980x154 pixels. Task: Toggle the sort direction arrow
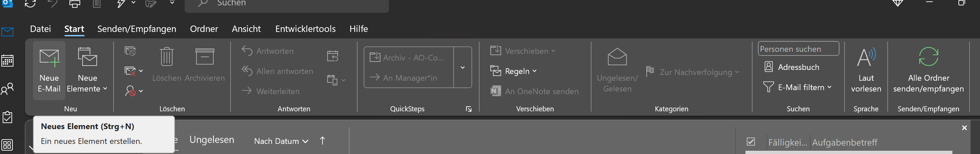tap(322, 141)
